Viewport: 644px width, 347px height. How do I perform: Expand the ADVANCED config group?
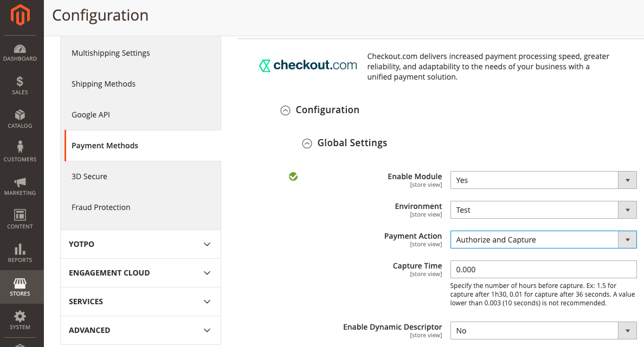click(140, 330)
